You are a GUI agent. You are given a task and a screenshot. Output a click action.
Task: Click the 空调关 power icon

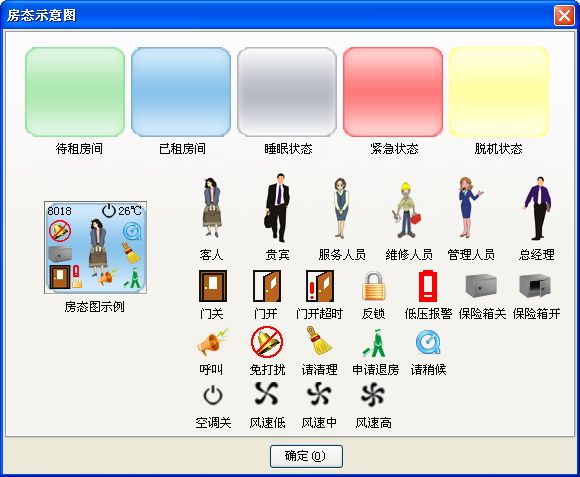coord(213,395)
